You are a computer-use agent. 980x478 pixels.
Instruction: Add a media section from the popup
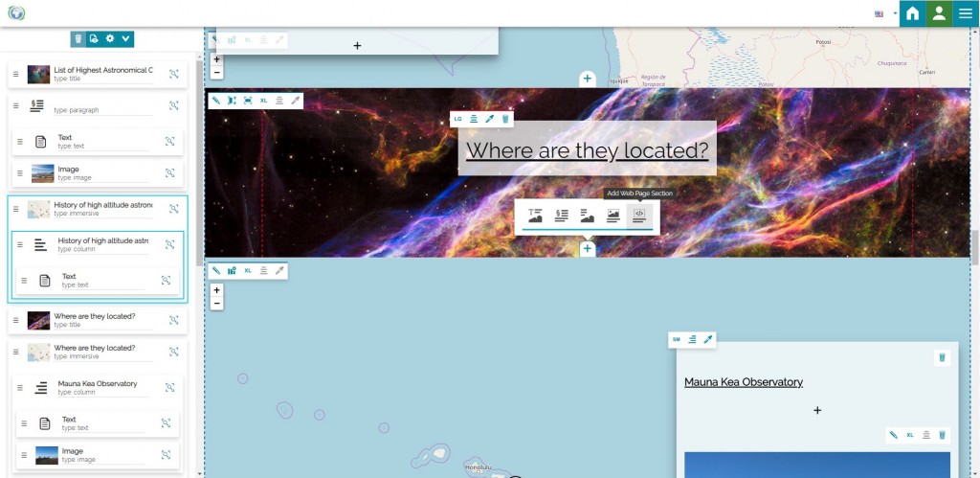612,216
